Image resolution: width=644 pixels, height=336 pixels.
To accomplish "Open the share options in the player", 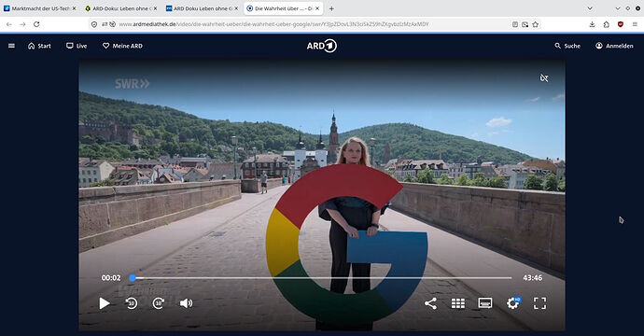I will 430,303.
